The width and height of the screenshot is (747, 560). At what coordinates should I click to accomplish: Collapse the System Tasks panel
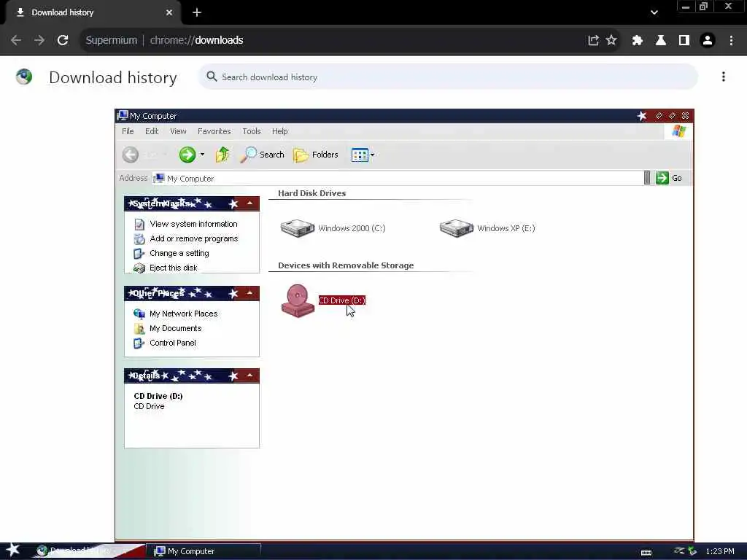(249, 204)
